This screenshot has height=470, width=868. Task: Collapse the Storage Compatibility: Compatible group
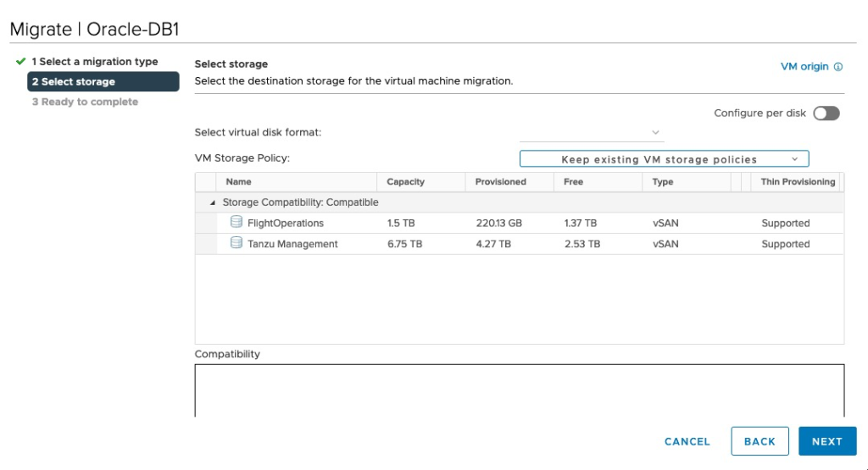pos(213,203)
